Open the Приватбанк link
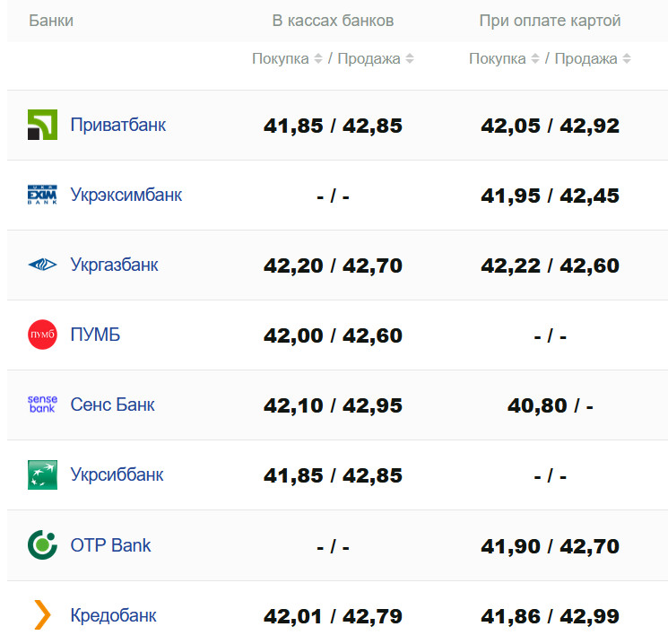Viewport: 668px width, 644px height. [x=117, y=125]
